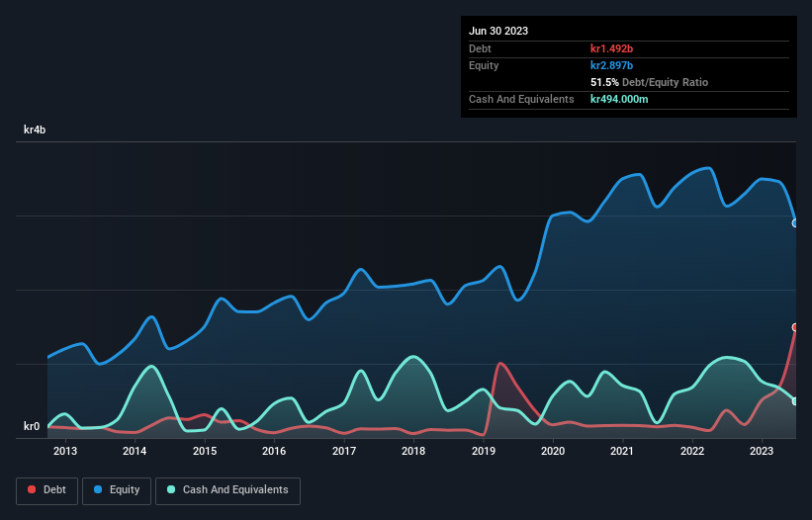Click the blue Equity legend dot

[98, 489]
